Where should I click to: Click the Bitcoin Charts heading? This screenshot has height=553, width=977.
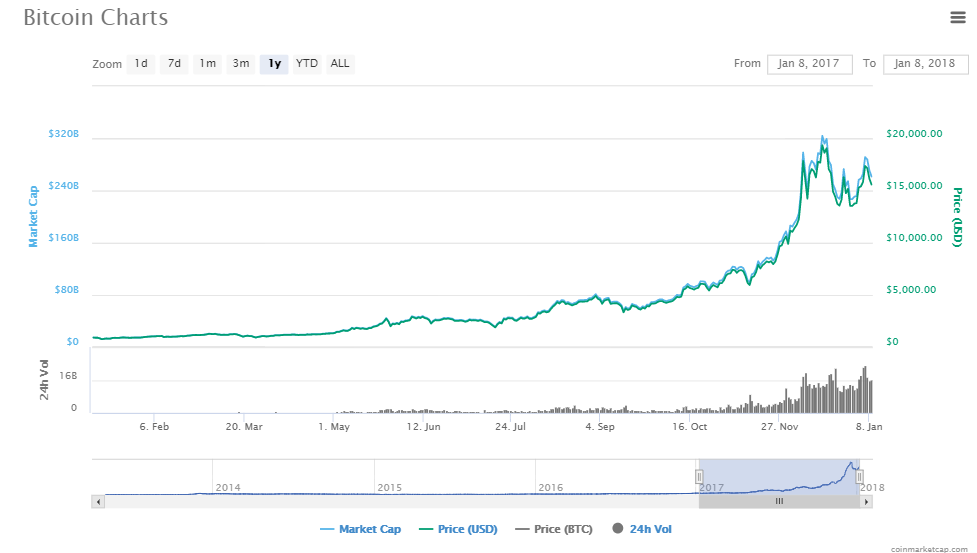tap(95, 17)
